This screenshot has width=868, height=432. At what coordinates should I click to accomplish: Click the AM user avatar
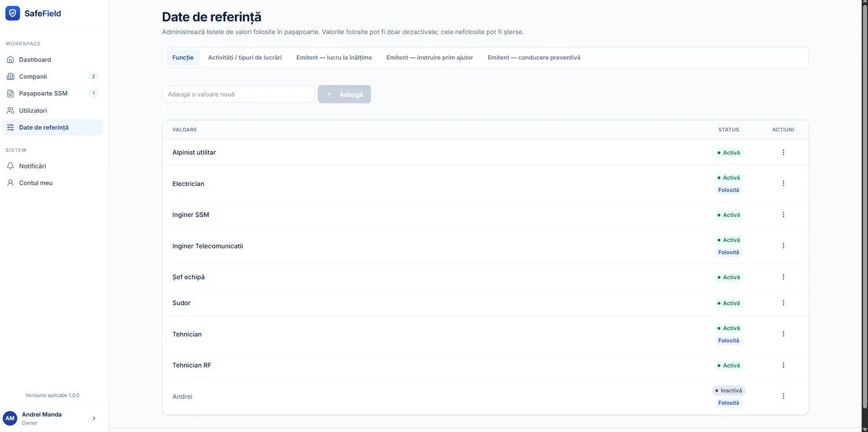10,418
